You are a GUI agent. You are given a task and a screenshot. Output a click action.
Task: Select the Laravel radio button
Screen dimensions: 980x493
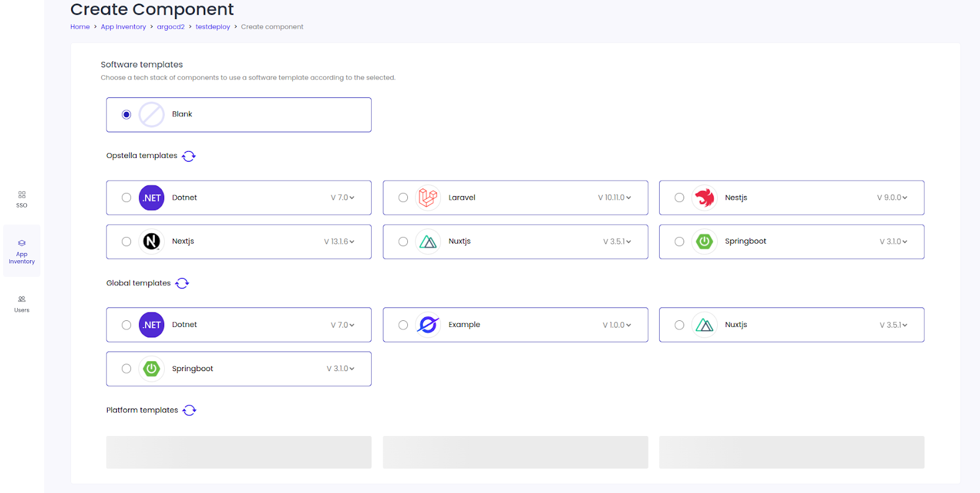403,198
